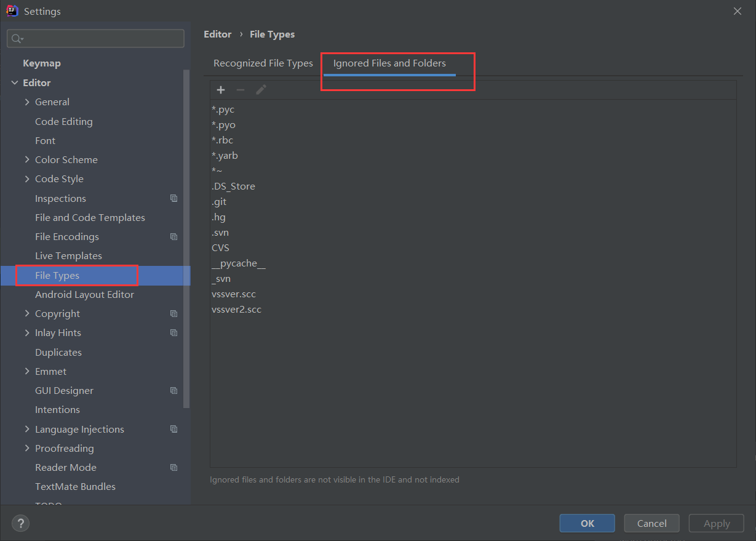756x541 pixels.
Task: Open Intentions settings
Action: click(57, 409)
